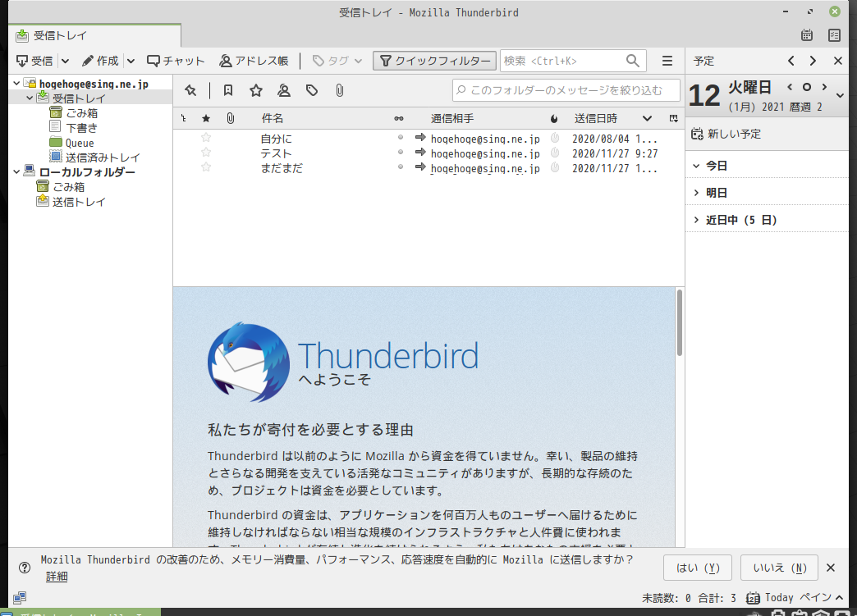
Task: Focus the folder message filter field
Action: click(x=566, y=90)
